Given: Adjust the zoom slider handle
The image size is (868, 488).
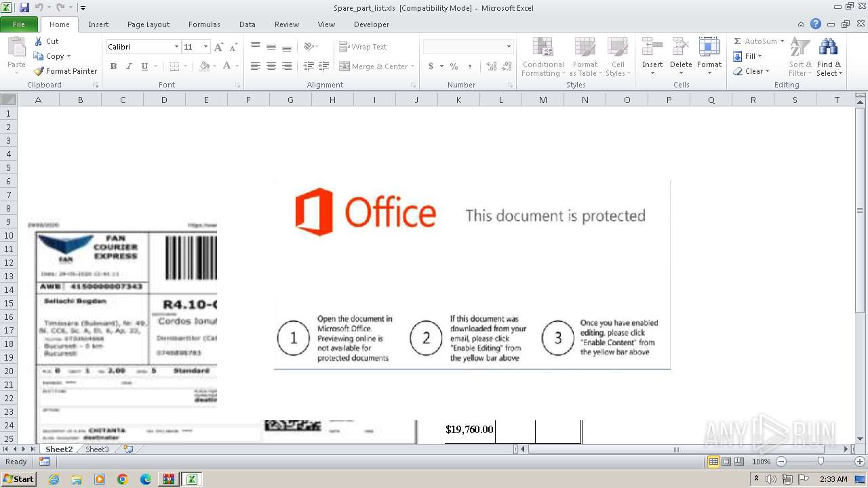Looking at the screenshot, I should pos(821,462).
